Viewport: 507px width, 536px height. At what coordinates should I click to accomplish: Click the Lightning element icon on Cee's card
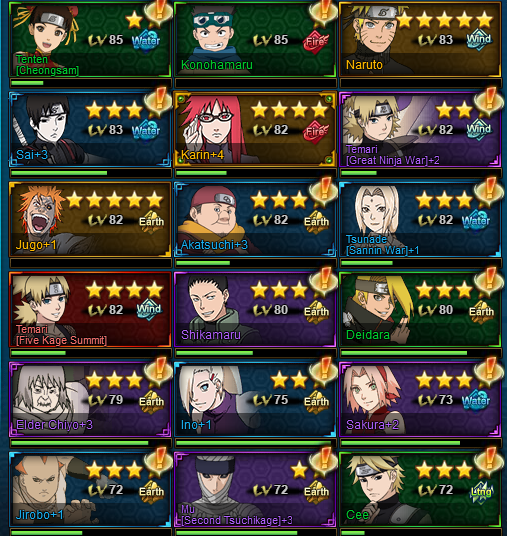click(x=481, y=493)
